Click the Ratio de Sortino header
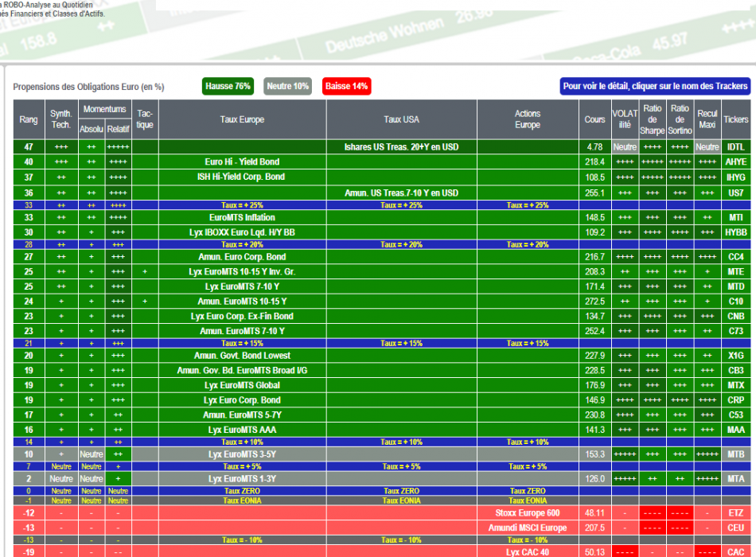756x557 pixels. point(680,119)
